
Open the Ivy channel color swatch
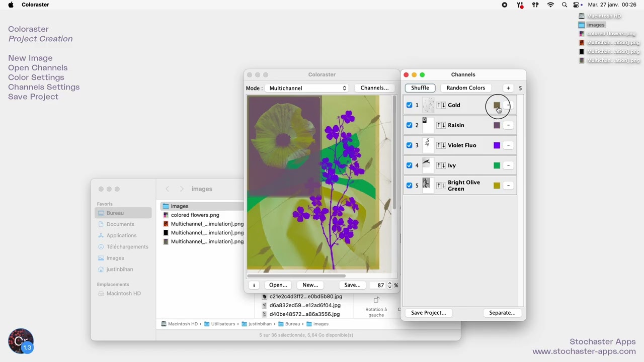[497, 165]
